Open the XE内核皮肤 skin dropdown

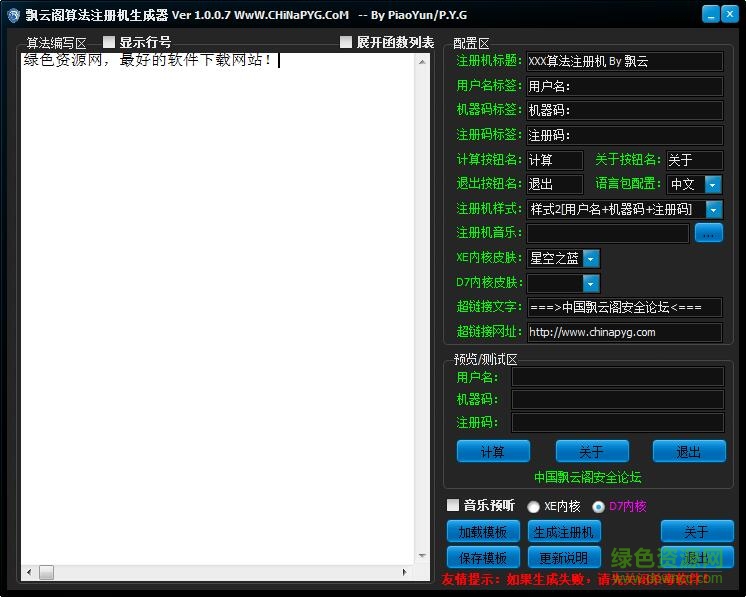click(x=591, y=258)
